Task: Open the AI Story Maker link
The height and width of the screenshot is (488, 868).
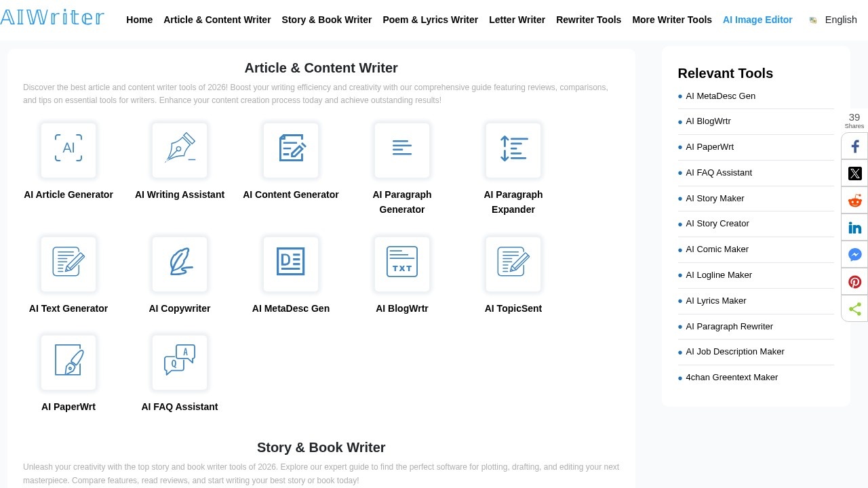Action: (x=715, y=198)
